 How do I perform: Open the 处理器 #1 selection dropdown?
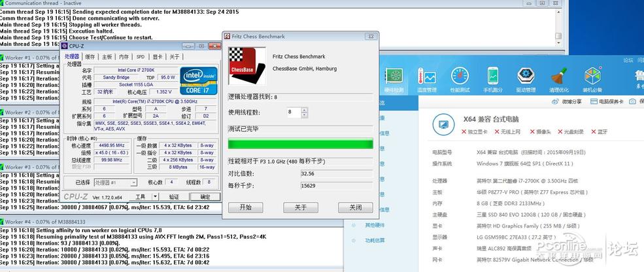tap(116, 182)
